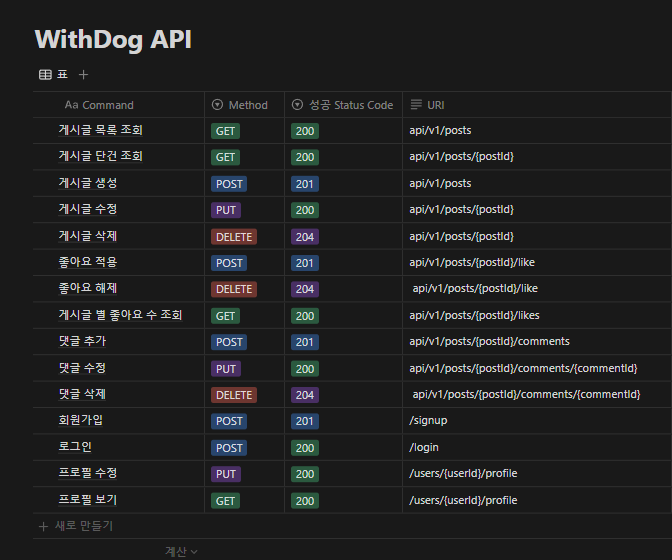Open the 좋아요 해제 row page

pos(87,288)
